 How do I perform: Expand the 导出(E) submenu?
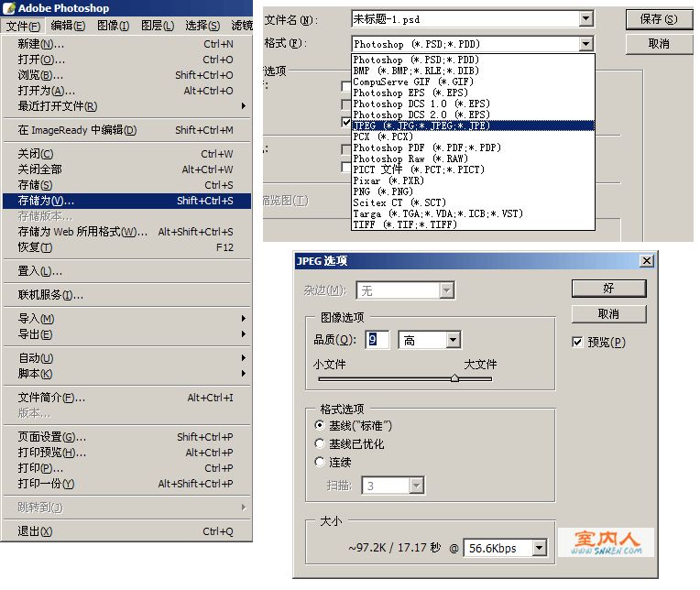pyautogui.click(x=126, y=334)
